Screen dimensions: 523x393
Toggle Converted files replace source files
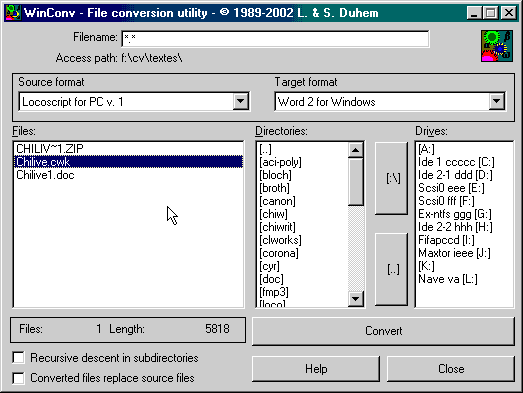(18, 378)
